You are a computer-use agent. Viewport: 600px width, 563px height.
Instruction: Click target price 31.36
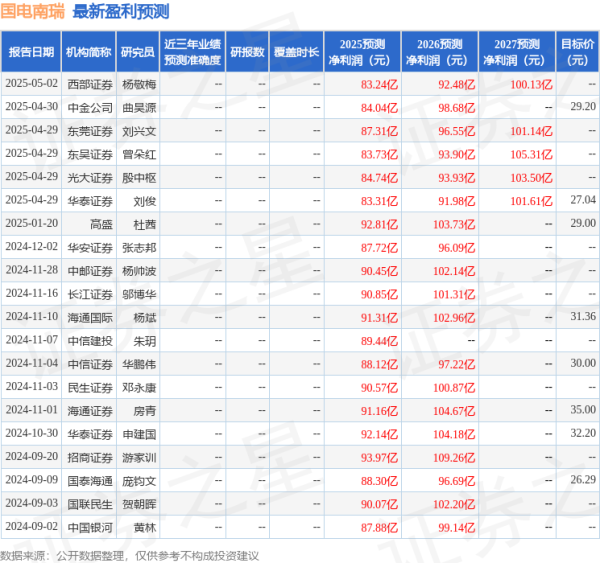pos(583,317)
